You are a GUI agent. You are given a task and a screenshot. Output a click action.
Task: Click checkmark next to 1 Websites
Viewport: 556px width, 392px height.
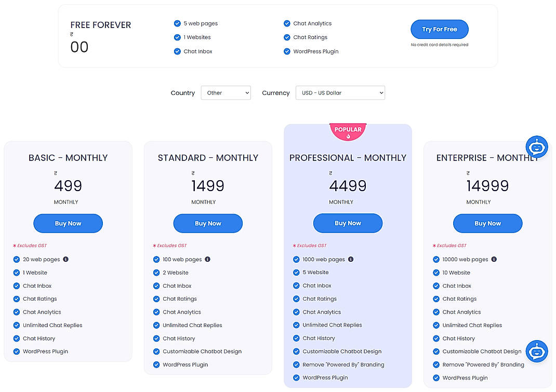point(177,37)
